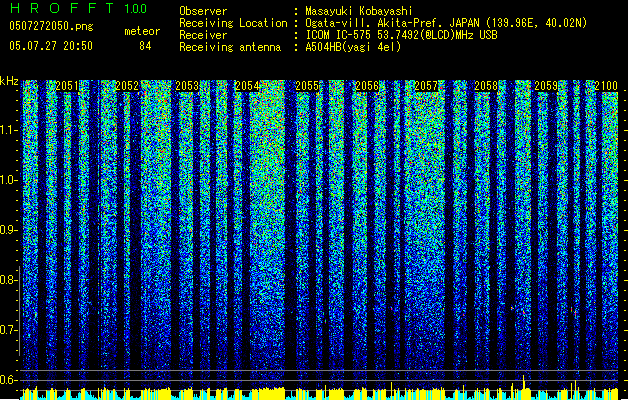Click the meteor label
This screenshot has height=400, width=629.
[142, 31]
